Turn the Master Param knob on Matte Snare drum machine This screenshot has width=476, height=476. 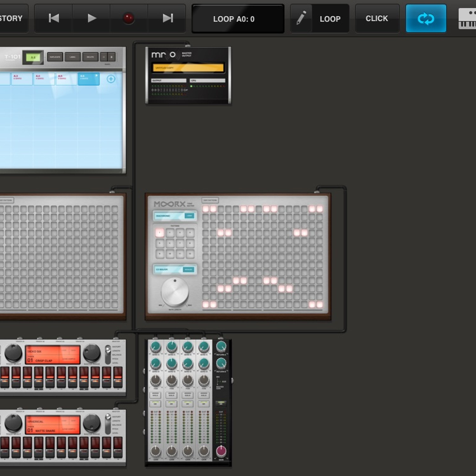click(92, 423)
